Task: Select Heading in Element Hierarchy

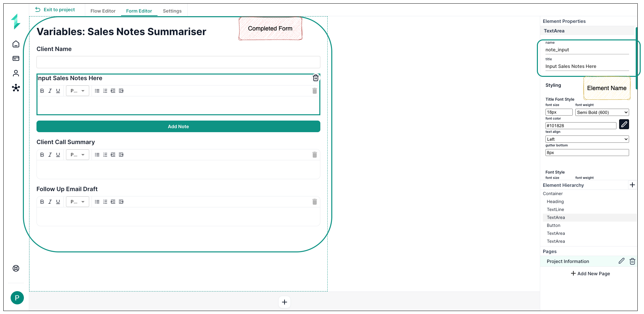Action: coord(555,201)
